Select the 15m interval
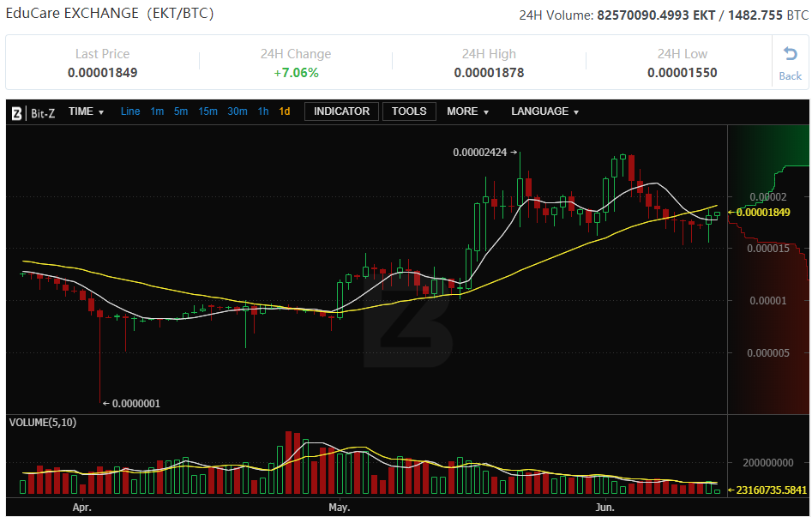 208,111
